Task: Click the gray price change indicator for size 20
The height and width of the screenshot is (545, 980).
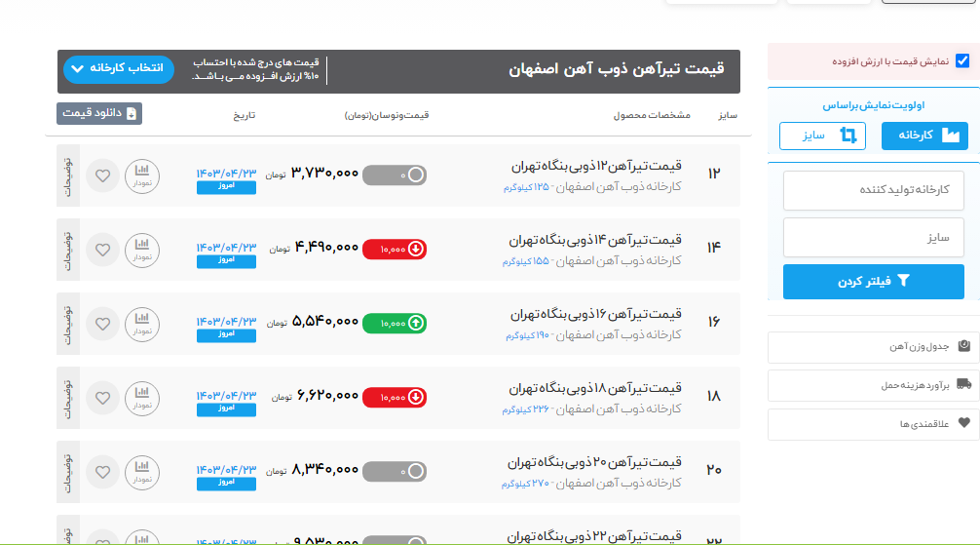Action: [395, 471]
